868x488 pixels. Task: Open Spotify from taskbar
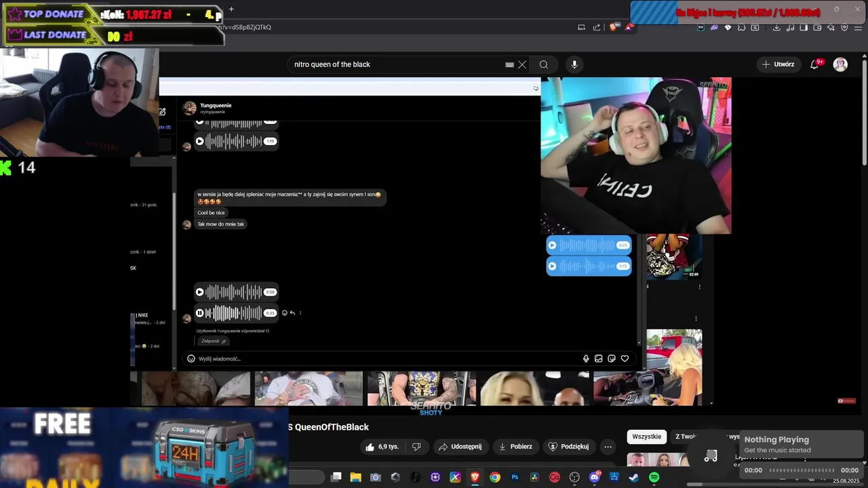[x=654, y=477]
